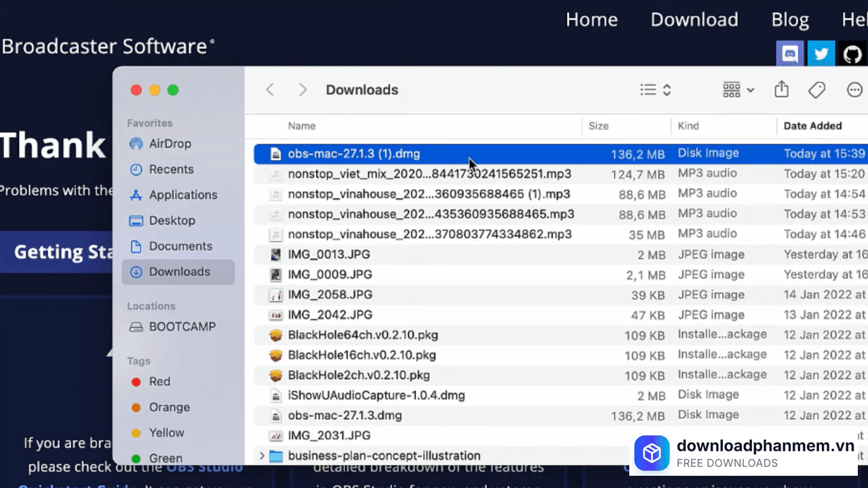Open Twitter icon on OBS website

pos(821,54)
